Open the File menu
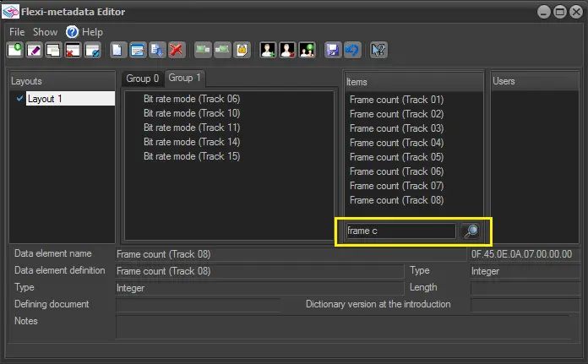The width and height of the screenshot is (588, 364). click(x=17, y=31)
